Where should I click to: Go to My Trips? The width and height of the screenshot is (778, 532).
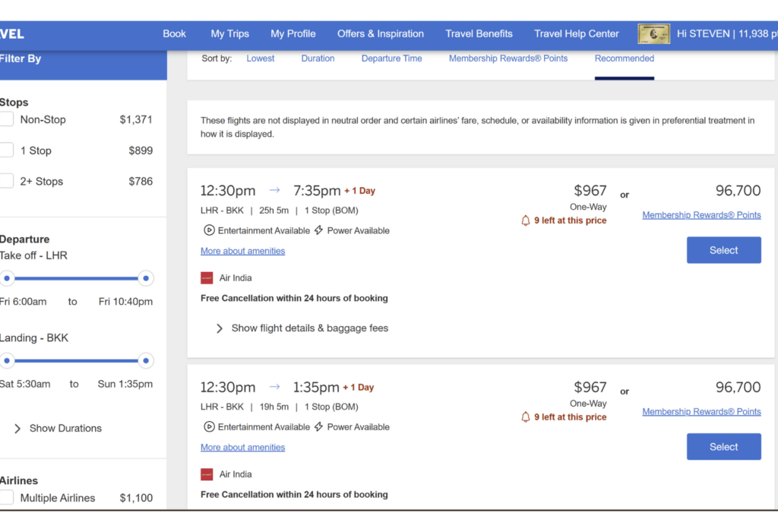pos(229,33)
